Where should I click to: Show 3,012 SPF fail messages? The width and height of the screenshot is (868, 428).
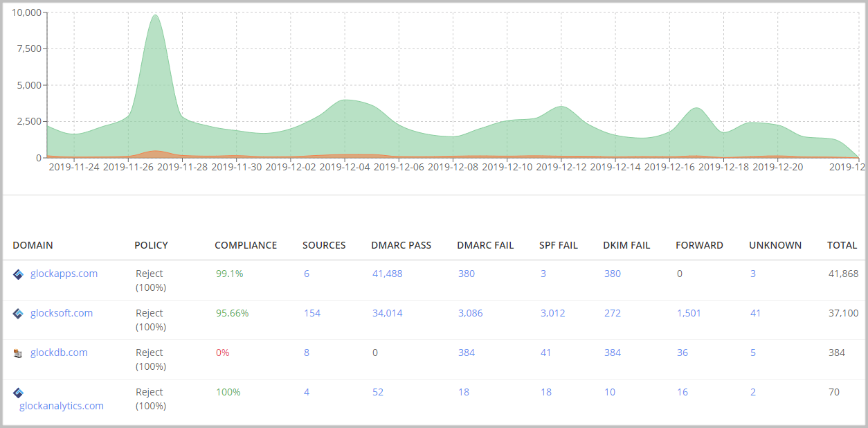pos(552,313)
